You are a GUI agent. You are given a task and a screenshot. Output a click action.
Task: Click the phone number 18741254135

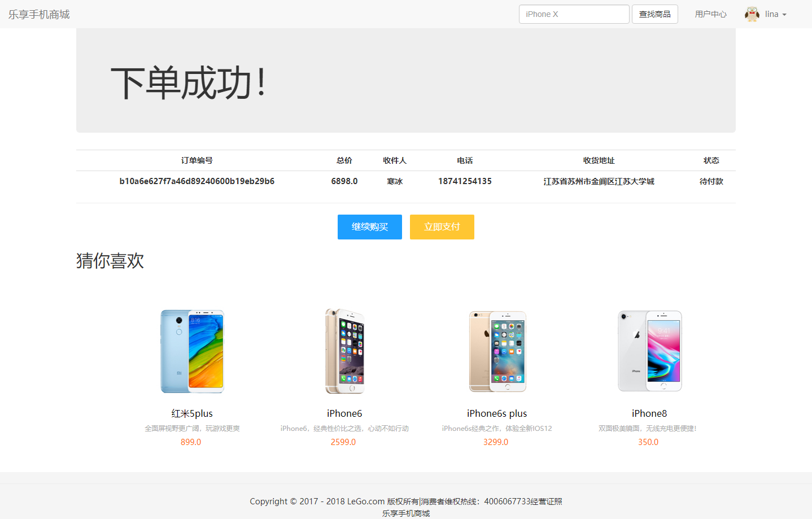[465, 181]
